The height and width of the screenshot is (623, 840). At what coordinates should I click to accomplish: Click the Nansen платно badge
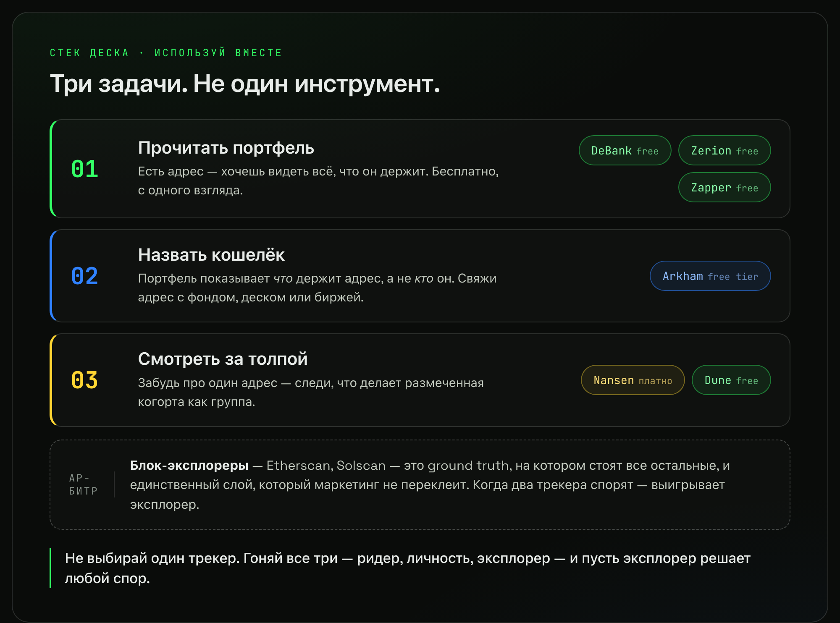[633, 380]
